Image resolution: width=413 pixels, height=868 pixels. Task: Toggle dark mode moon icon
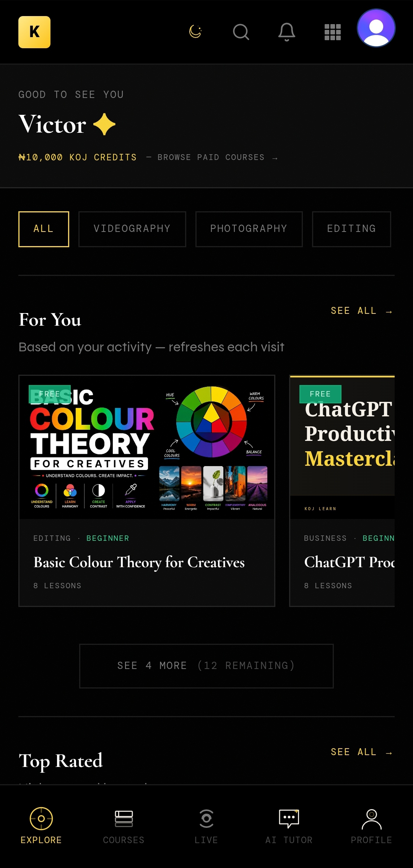195,32
